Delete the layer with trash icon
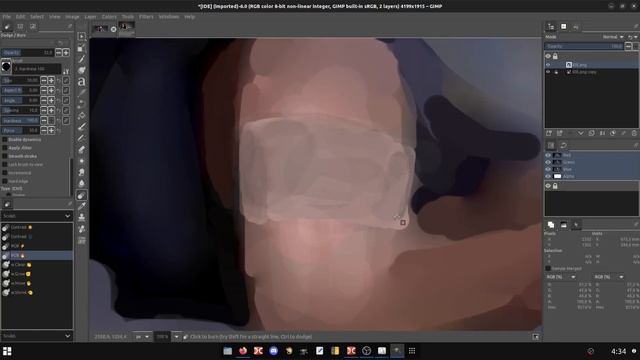The height and width of the screenshot is (360, 640). [x=634, y=133]
